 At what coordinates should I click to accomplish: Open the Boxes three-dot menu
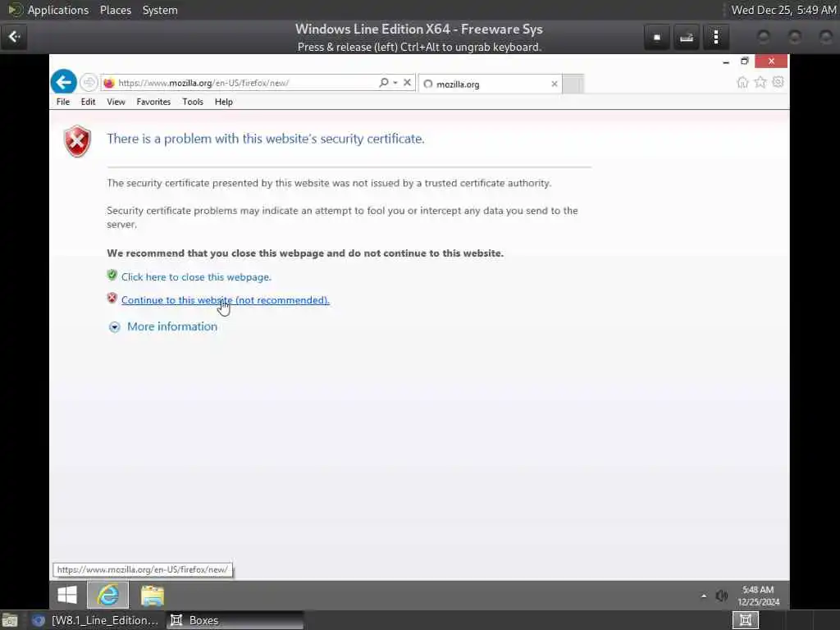tap(715, 38)
